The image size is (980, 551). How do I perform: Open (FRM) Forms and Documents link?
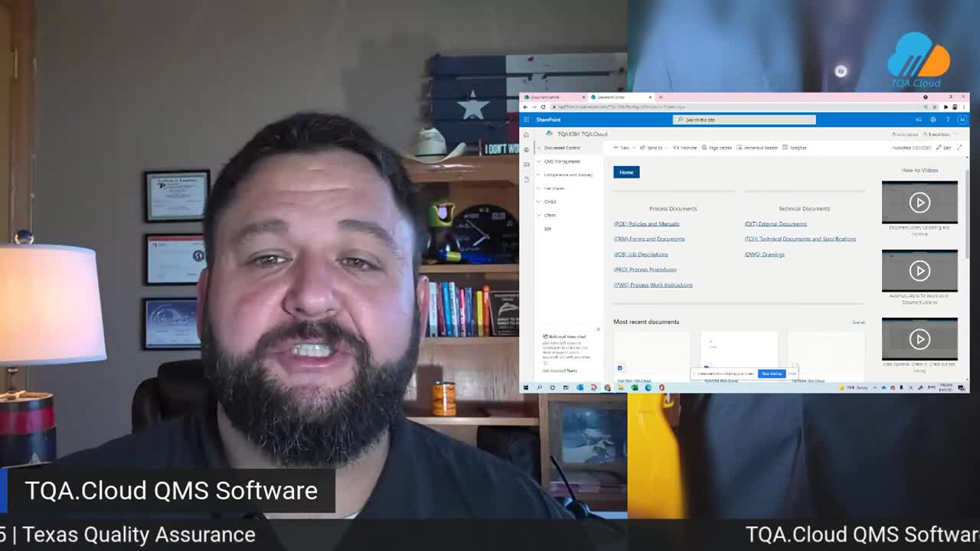coord(649,239)
